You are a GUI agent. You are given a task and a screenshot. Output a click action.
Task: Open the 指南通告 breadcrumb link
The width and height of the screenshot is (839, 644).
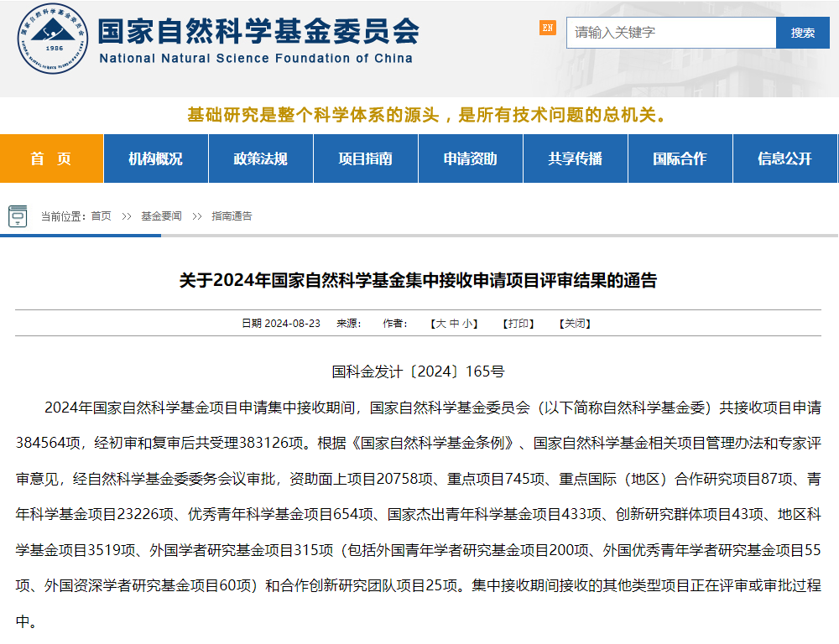232,216
